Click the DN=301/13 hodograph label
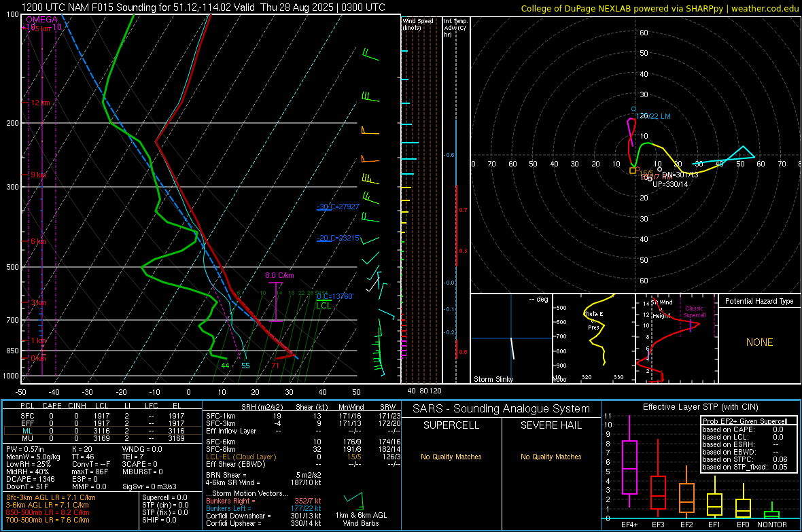Viewport: 802px width, 532px height. tap(680, 175)
